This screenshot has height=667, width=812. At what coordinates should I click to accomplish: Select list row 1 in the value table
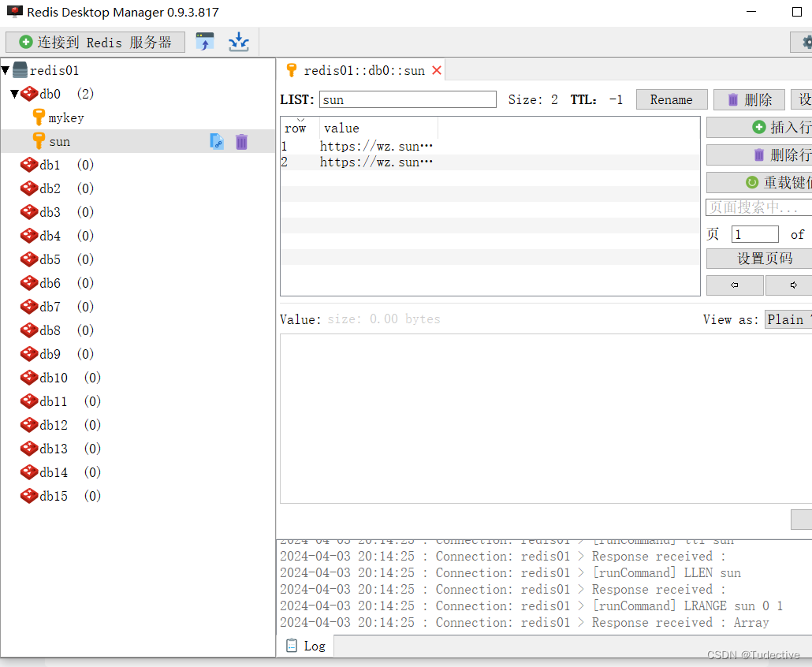pos(490,147)
